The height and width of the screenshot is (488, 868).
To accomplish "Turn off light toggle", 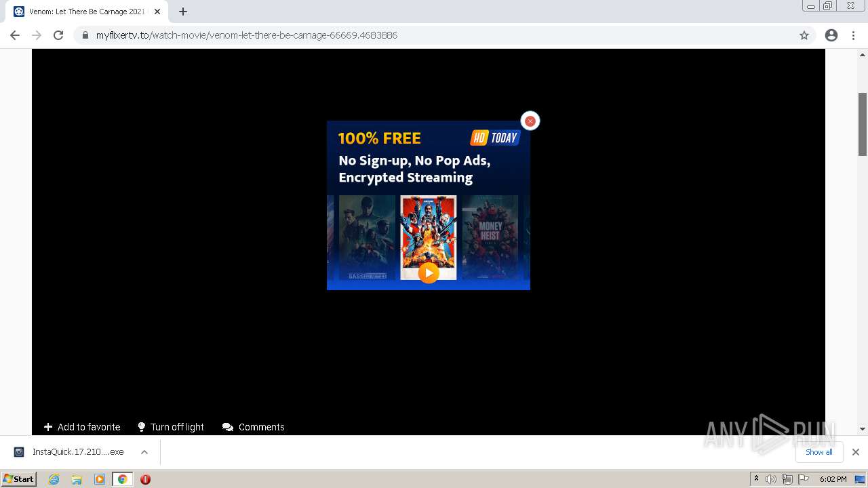I will pos(170,427).
